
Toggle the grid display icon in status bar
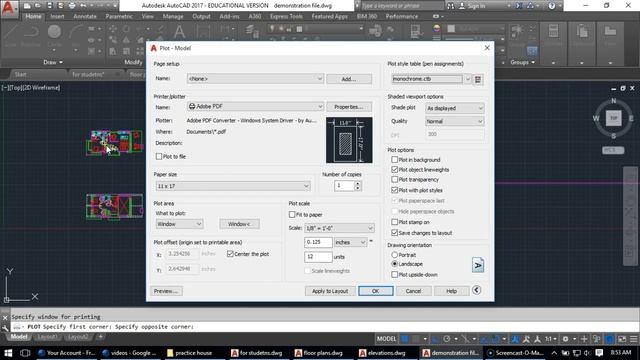click(x=404, y=339)
